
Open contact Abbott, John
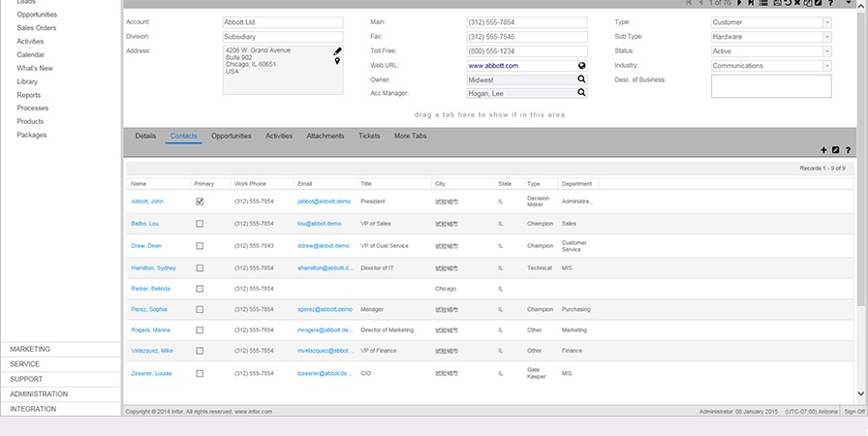pyautogui.click(x=147, y=202)
